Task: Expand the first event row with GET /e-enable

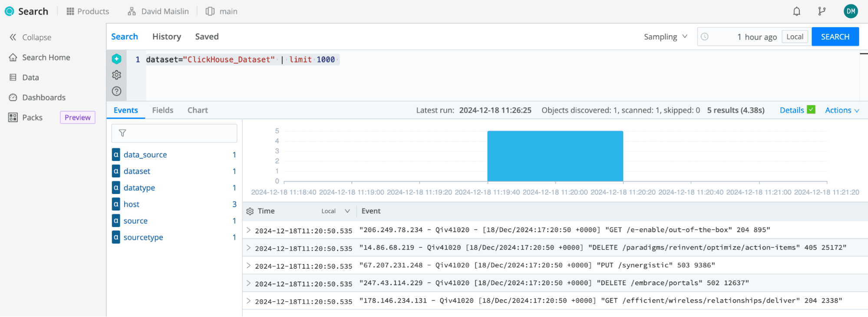Action: click(x=248, y=230)
